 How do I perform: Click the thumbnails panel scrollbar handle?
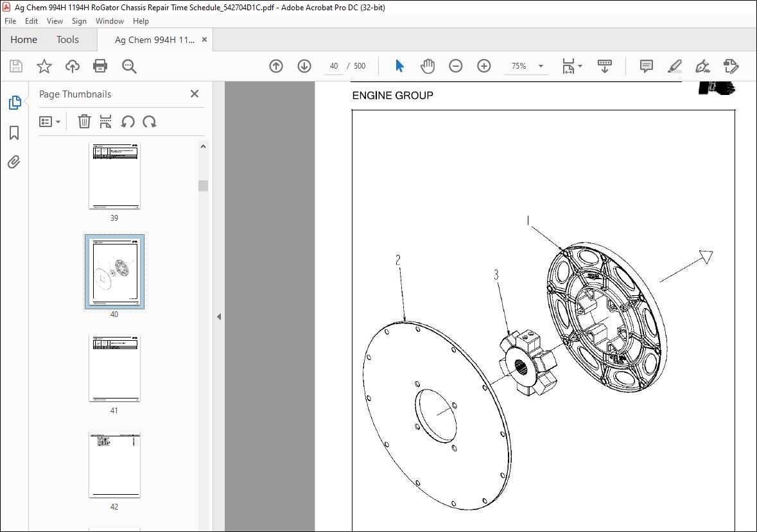(204, 185)
